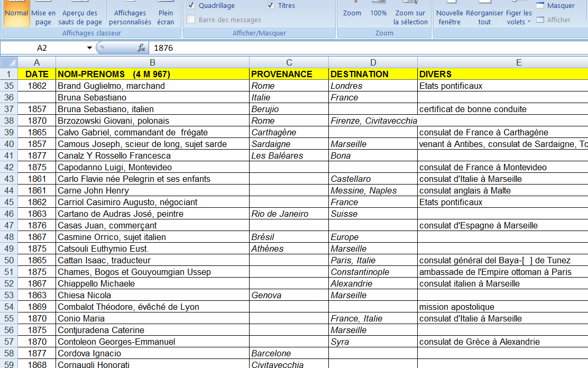The image size is (588, 368).
Task: Click the DATE header cell
Action: pos(37,74)
